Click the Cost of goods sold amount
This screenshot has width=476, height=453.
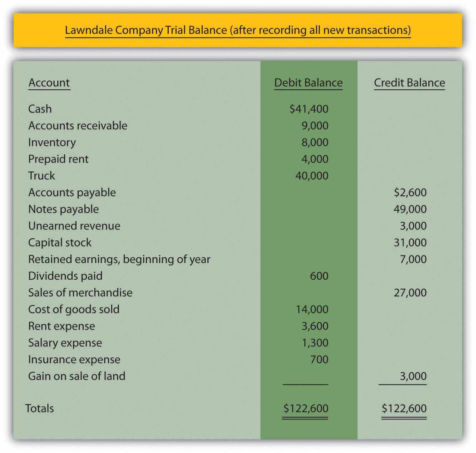pyautogui.click(x=312, y=309)
